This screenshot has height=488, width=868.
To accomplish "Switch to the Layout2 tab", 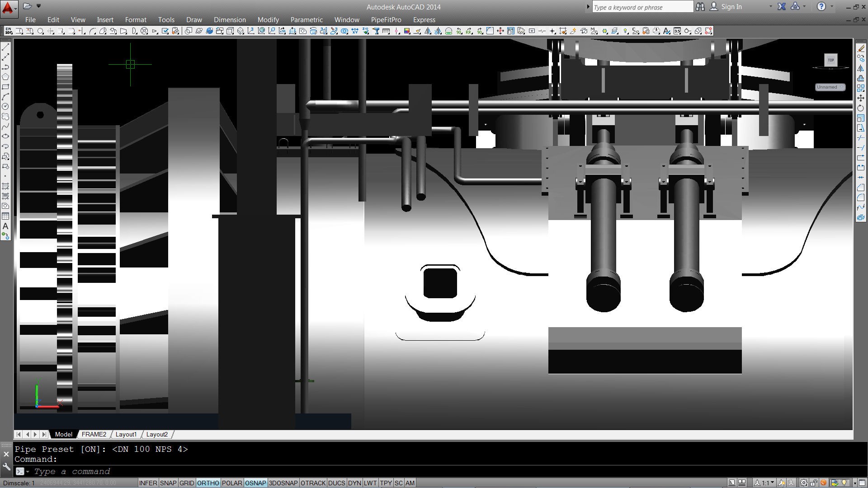I will coord(157,434).
